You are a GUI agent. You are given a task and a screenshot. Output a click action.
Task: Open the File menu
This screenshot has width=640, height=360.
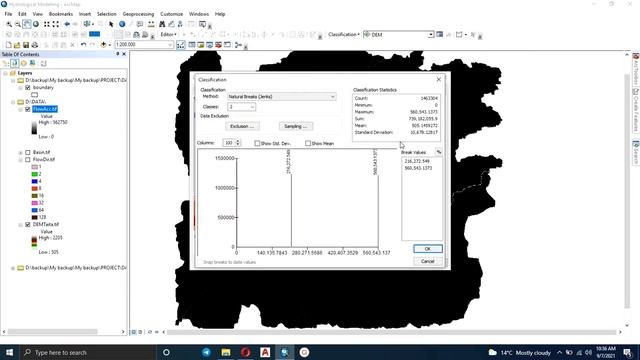[x=8, y=14]
